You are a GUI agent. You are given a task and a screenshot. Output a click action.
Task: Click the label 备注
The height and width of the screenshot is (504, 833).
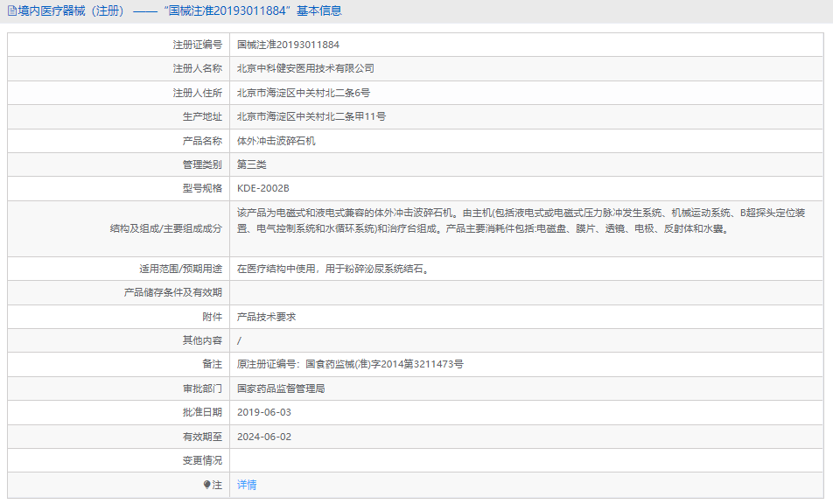pos(212,364)
